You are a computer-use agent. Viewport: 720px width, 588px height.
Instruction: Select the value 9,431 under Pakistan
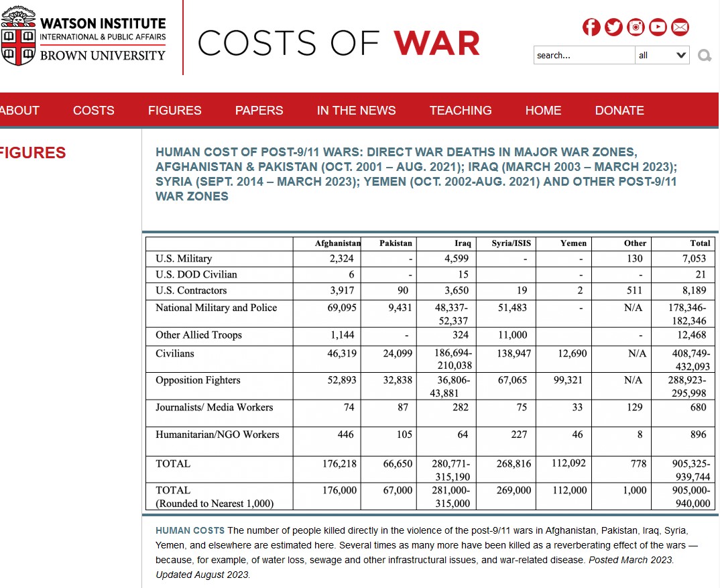tap(400, 308)
